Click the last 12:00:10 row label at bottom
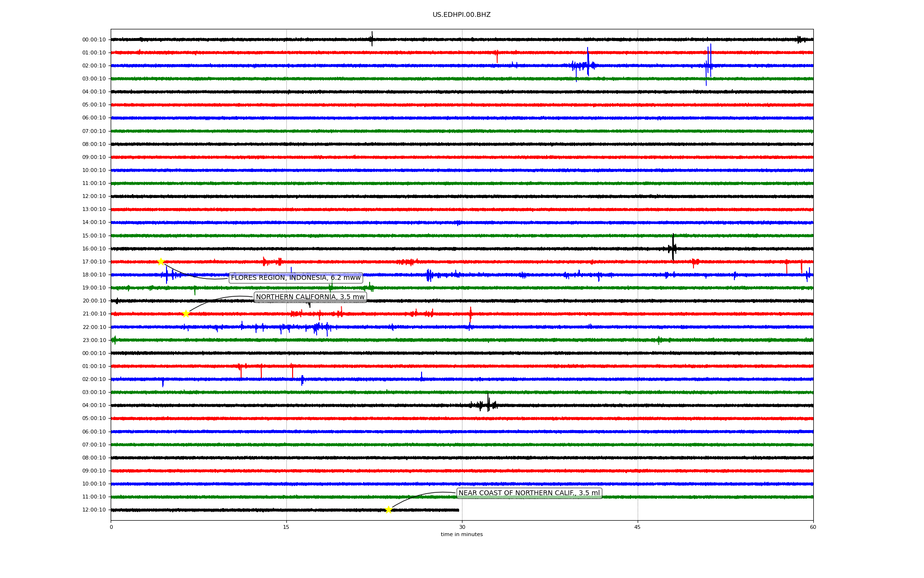Image resolution: width=924 pixels, height=578 pixels. point(94,510)
